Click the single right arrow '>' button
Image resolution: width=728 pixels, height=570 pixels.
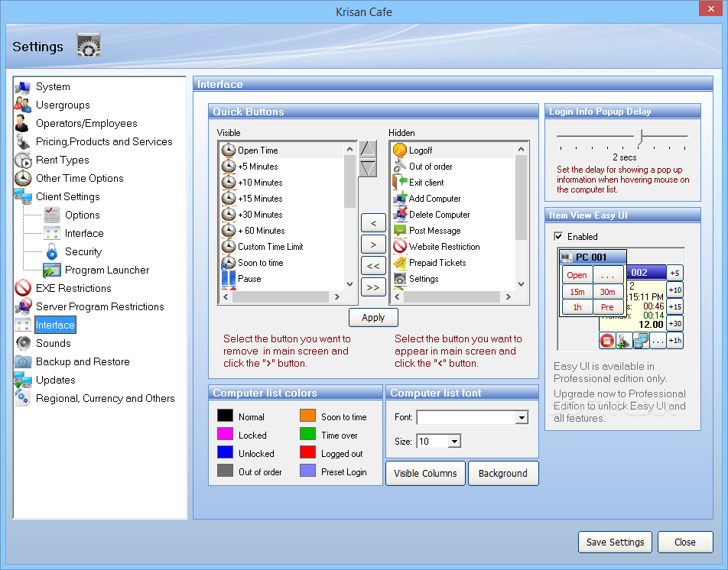[373, 245]
